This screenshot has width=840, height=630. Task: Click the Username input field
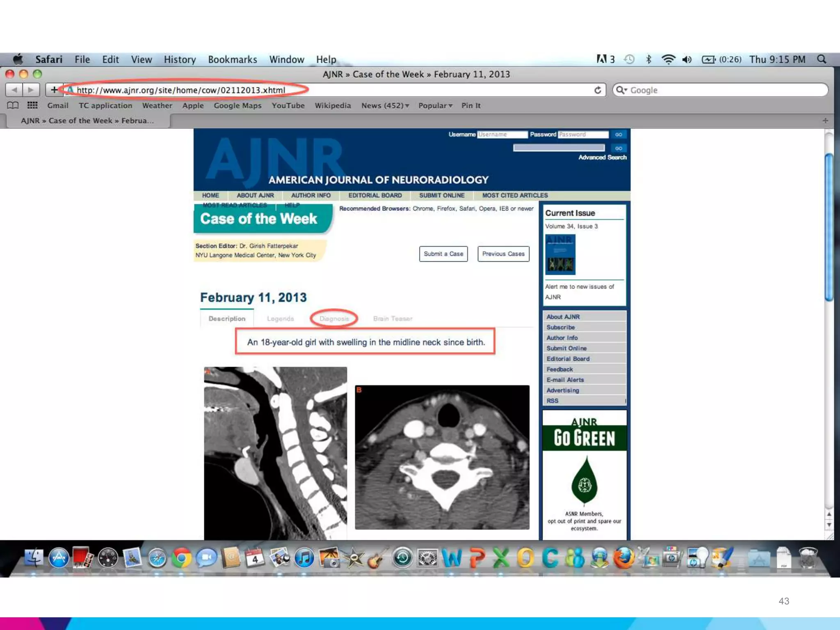[502, 135]
